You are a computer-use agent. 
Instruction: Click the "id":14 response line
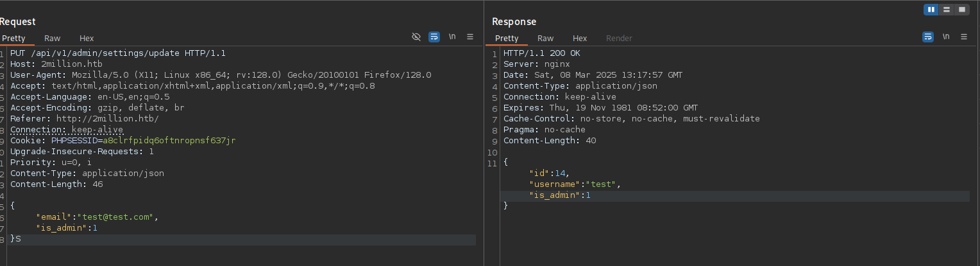[x=550, y=173]
